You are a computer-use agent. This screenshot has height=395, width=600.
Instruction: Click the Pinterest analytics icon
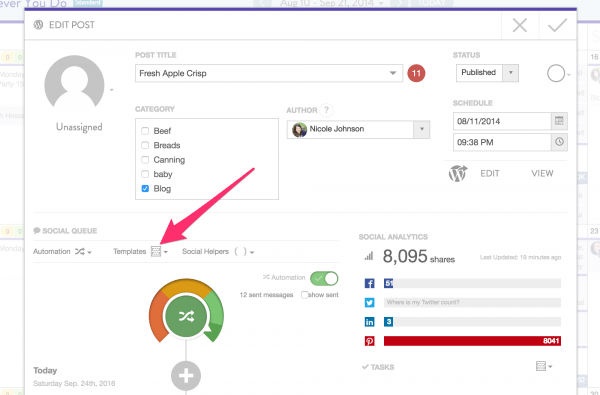click(x=369, y=341)
